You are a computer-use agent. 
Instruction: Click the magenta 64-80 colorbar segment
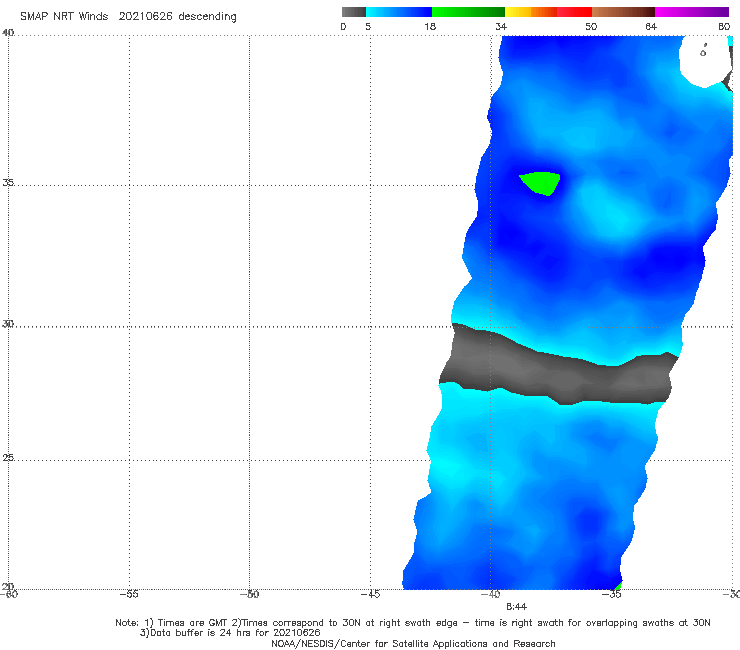[692, 12]
